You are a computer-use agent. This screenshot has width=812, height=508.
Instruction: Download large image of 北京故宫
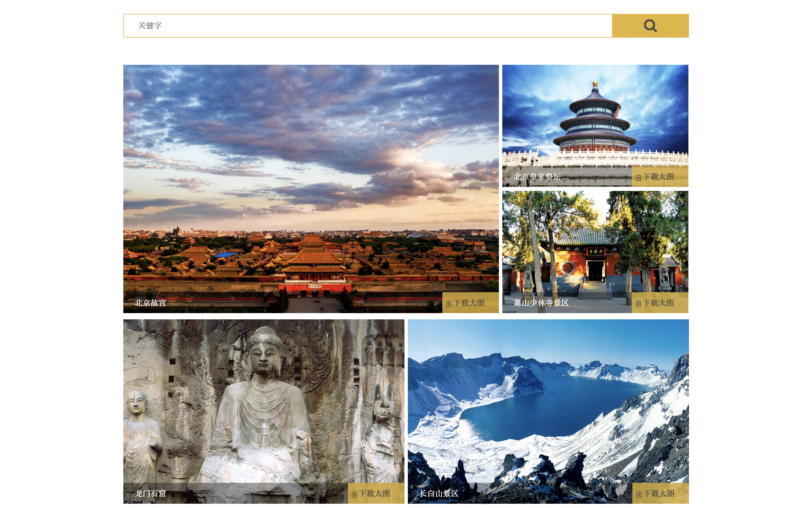click(470, 303)
